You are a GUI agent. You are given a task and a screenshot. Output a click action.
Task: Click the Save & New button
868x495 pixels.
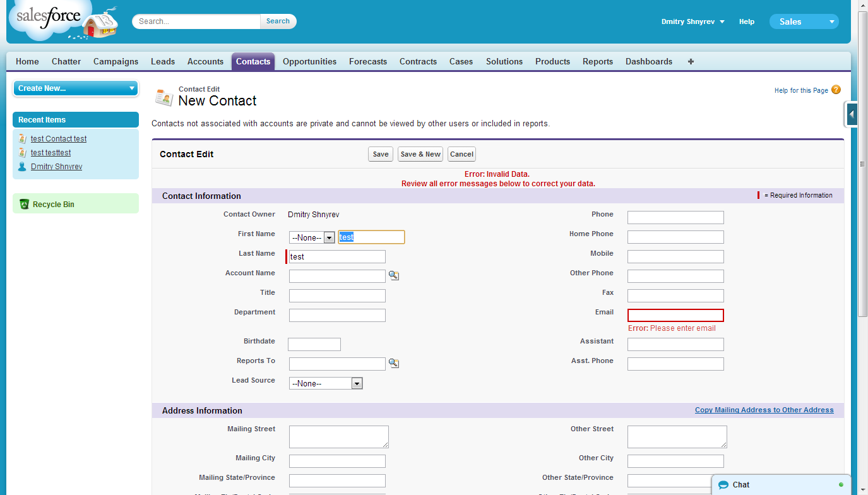coord(420,154)
